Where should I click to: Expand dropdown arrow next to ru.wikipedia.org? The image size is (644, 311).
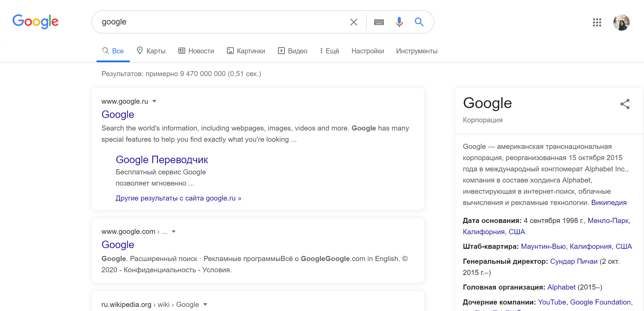click(x=205, y=305)
